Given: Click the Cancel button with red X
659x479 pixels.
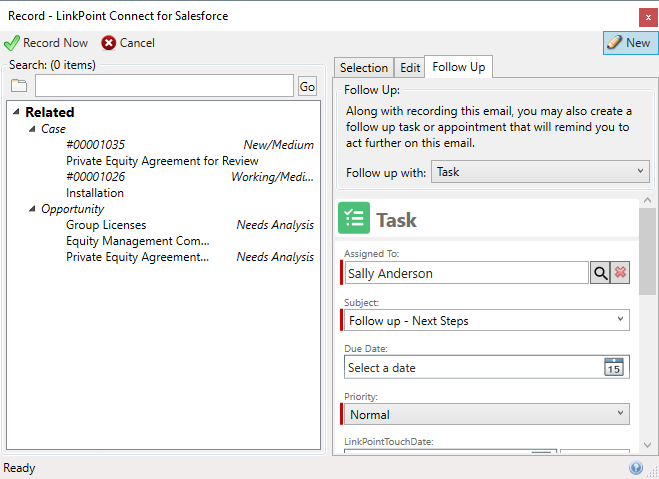Looking at the screenshot, I should [x=128, y=43].
